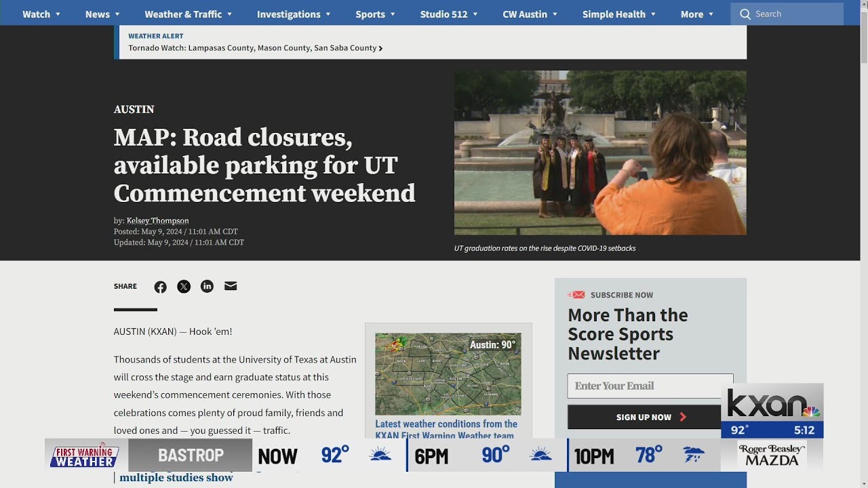Expand the Sports dropdown arrow

point(393,14)
